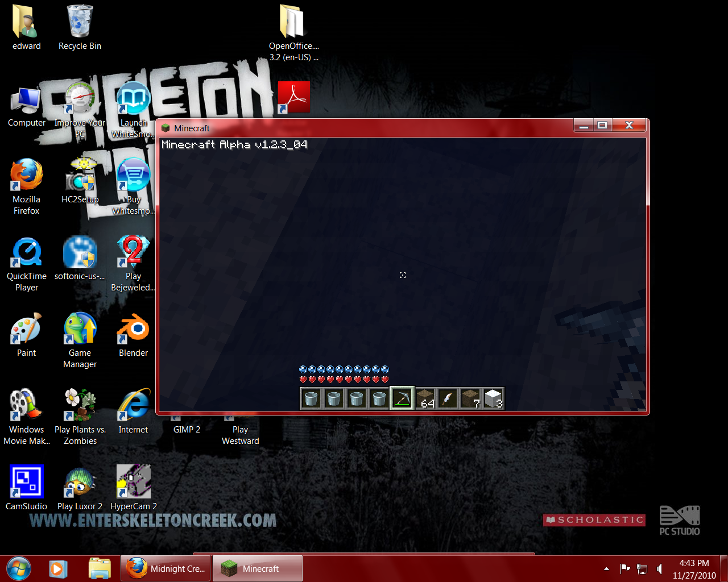Select the Play Plants vs. Zombies shortcut
Viewport: 728px width, 582px height.
tap(80, 417)
